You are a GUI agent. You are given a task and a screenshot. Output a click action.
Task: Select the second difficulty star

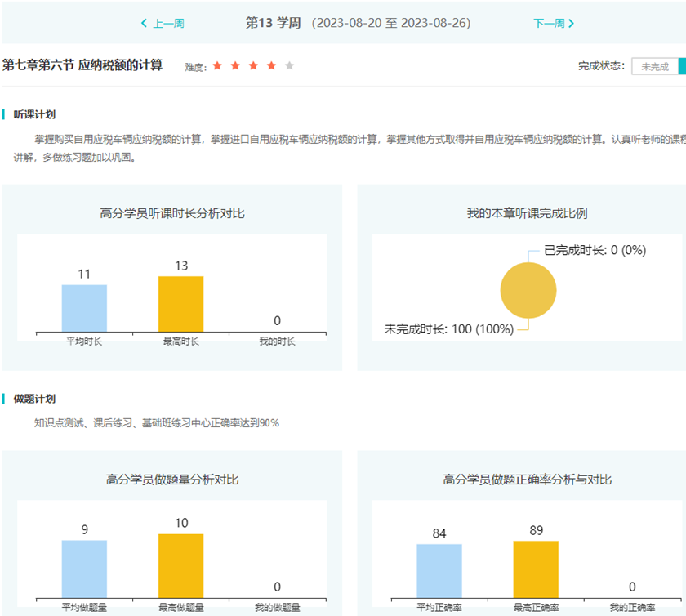click(236, 65)
